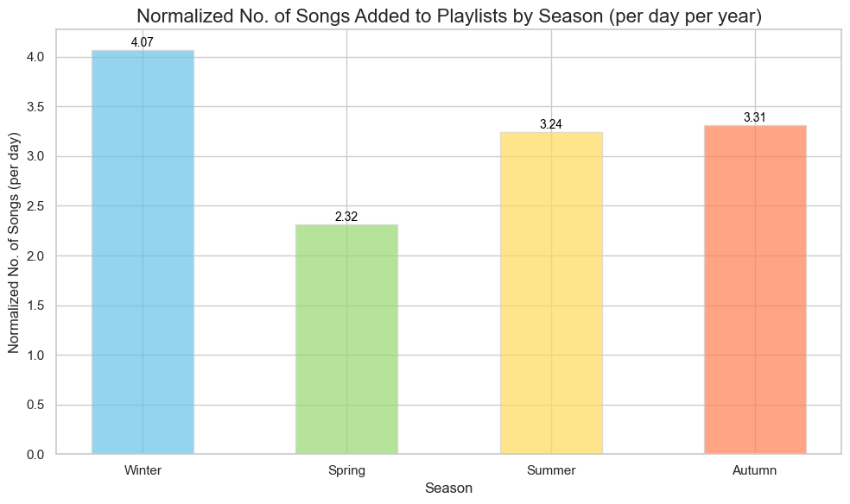Select the 4.07 value label
Image resolution: width=850 pixels, height=504 pixels.
click(143, 42)
